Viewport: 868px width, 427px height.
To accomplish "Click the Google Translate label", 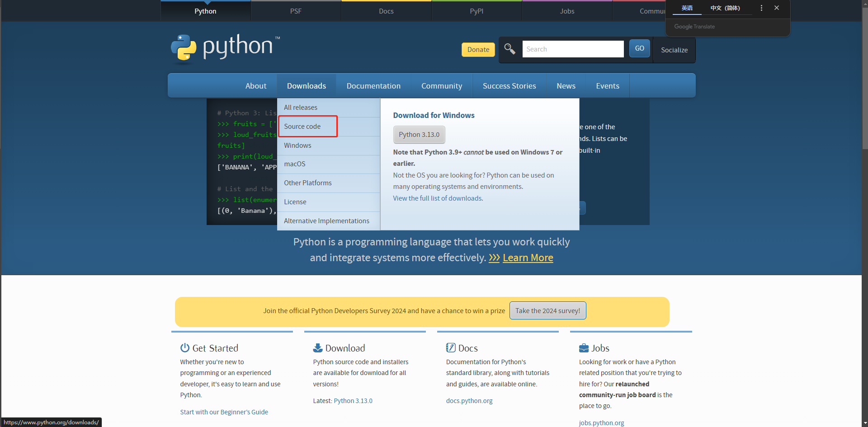I will (x=694, y=27).
